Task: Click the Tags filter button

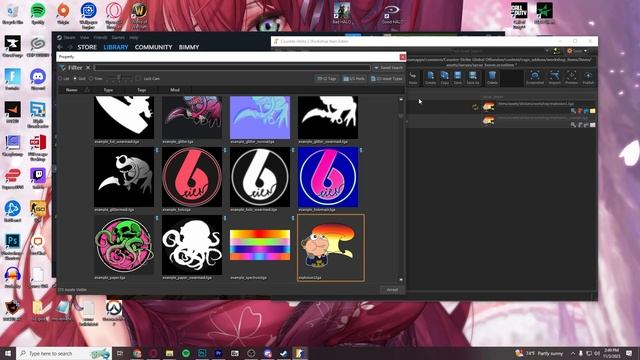Action: pos(326,78)
